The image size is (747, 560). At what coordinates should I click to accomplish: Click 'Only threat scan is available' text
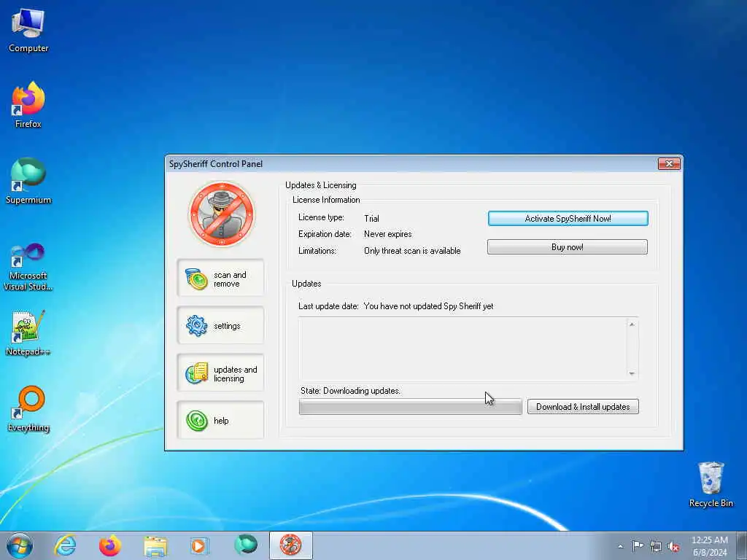coord(412,251)
